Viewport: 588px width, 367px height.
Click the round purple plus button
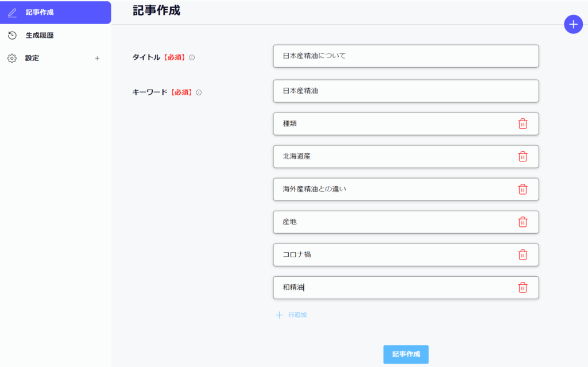pyautogui.click(x=572, y=24)
